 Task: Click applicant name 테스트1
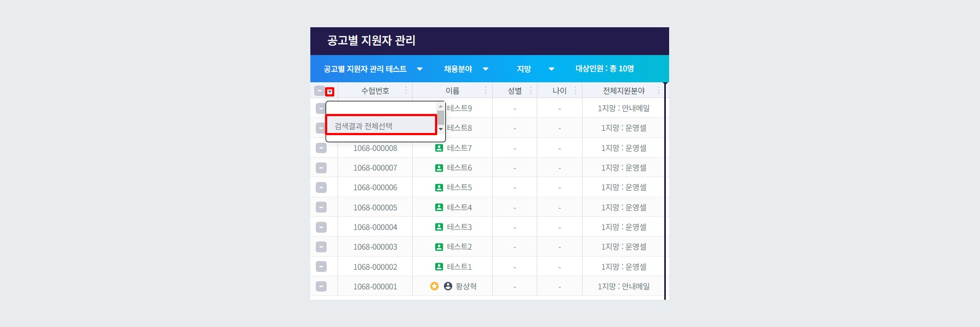(x=460, y=267)
